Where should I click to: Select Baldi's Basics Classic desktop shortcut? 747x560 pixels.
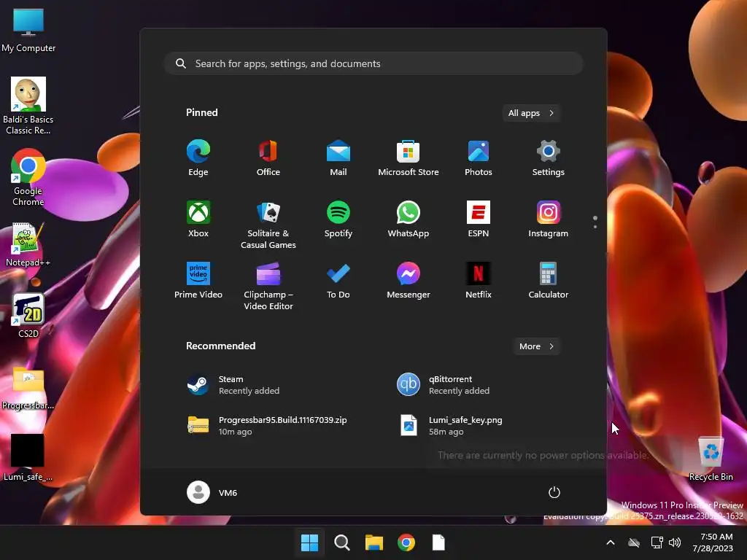point(28,106)
